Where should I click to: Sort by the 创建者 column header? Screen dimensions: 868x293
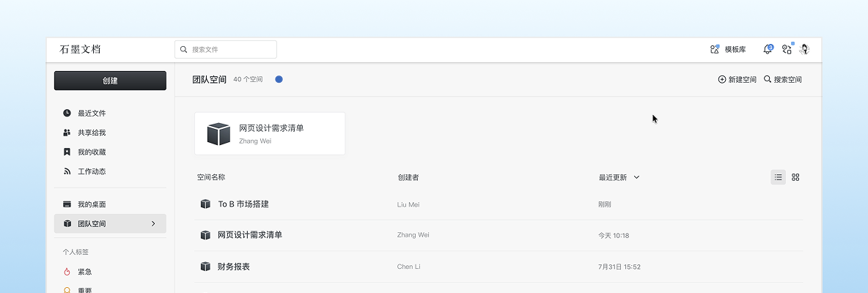coord(408,177)
